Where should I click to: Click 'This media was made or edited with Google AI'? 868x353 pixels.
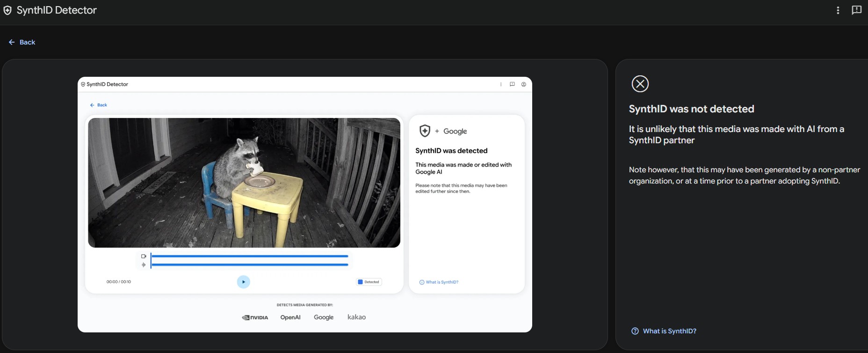(x=463, y=168)
